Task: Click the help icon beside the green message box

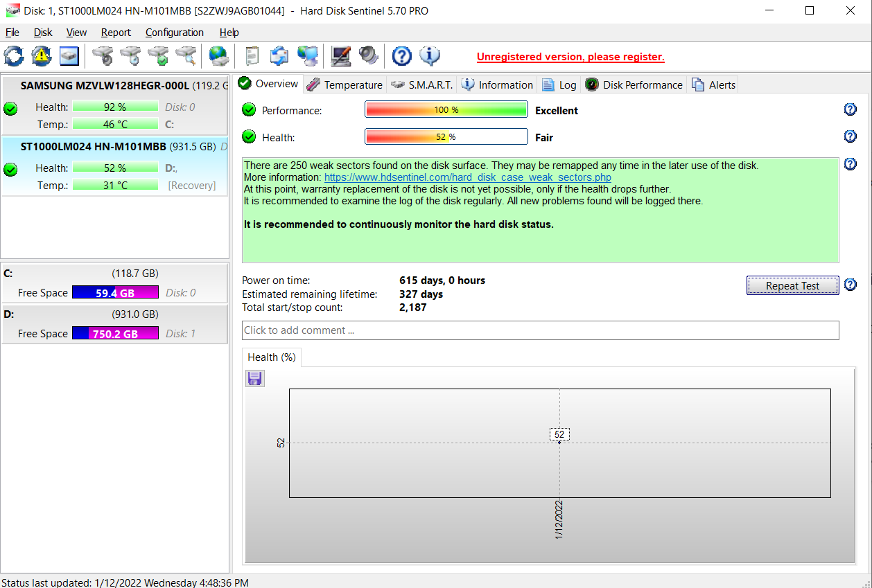Action: point(851,164)
